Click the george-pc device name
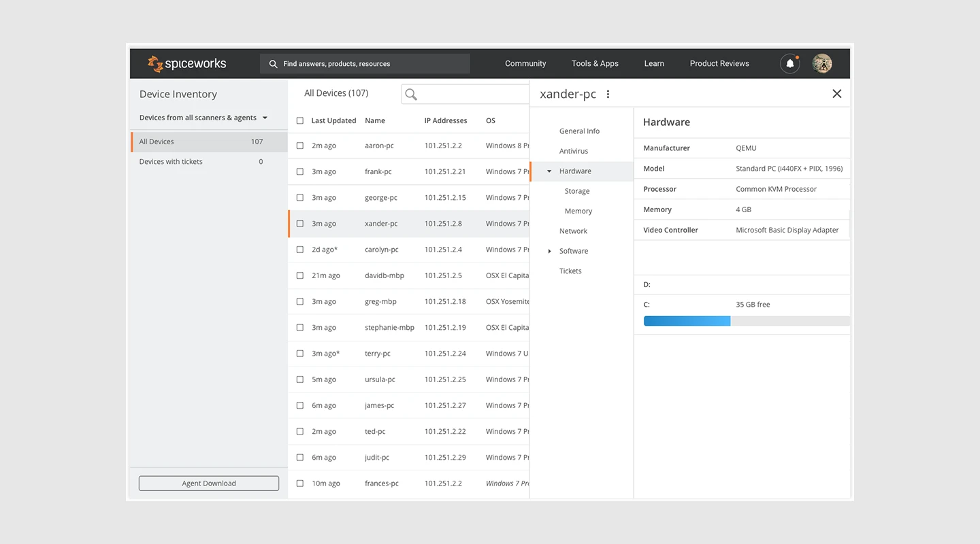This screenshot has height=544, width=980. 381,197
